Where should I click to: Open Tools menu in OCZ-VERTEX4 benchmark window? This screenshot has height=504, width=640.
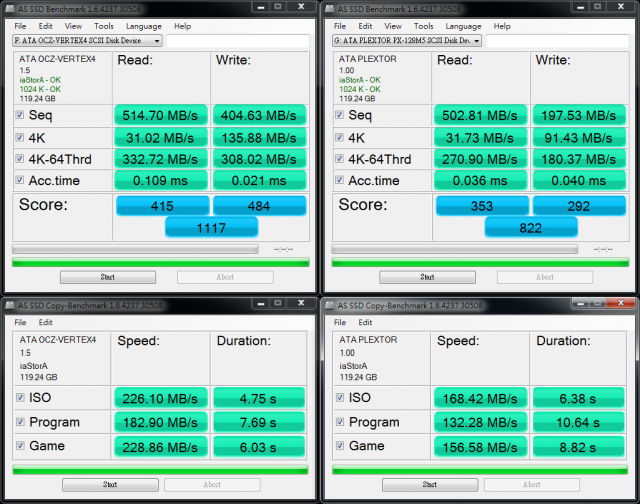coord(104,26)
